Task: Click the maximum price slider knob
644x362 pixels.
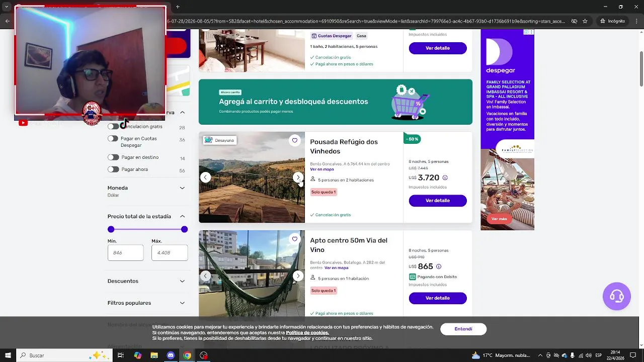Action: (x=184, y=229)
